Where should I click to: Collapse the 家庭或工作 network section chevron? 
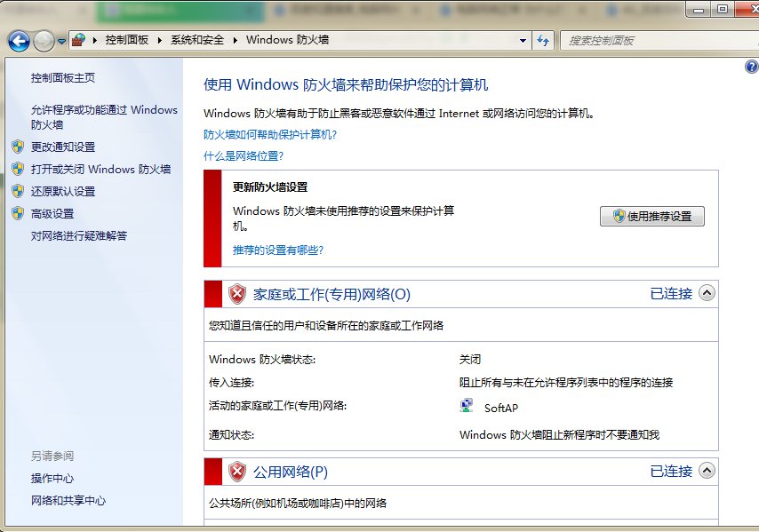coord(707,293)
